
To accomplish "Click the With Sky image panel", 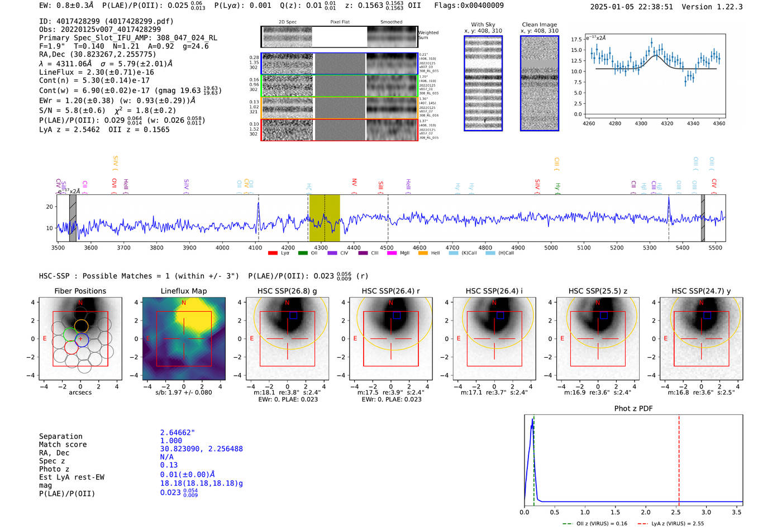I will pyautogui.click(x=483, y=83).
